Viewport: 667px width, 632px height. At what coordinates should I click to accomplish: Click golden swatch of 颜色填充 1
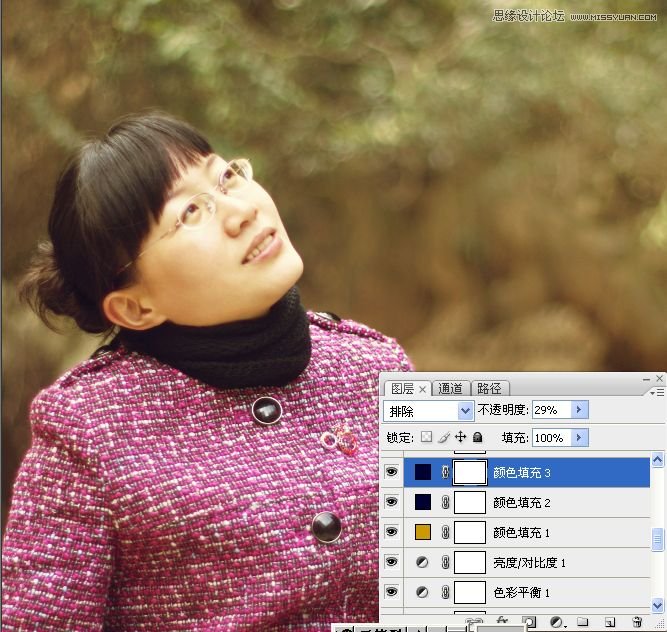[423, 532]
